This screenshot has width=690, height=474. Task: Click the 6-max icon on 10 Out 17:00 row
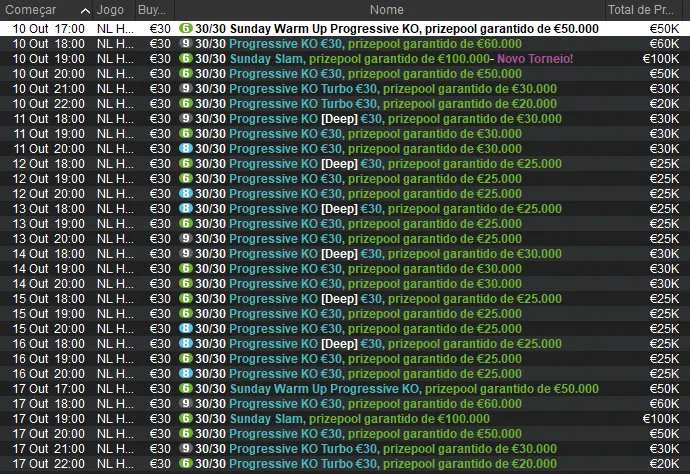pyautogui.click(x=186, y=29)
